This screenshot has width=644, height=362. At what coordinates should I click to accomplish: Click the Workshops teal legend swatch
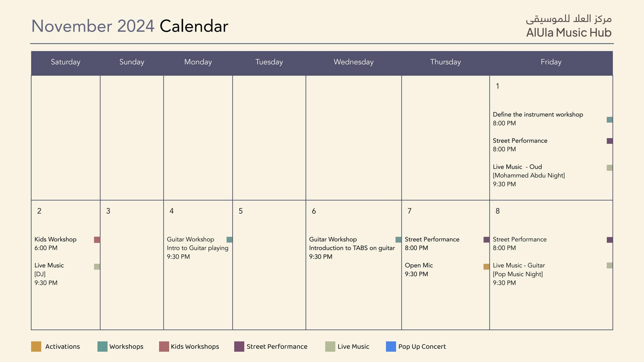tap(103, 346)
